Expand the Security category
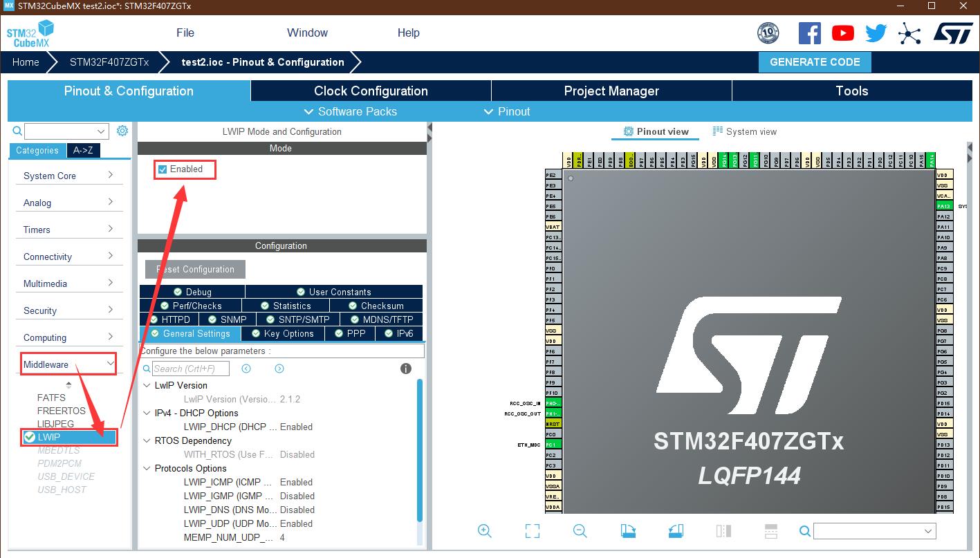Screen dimensions: 980x558 tap(69, 310)
